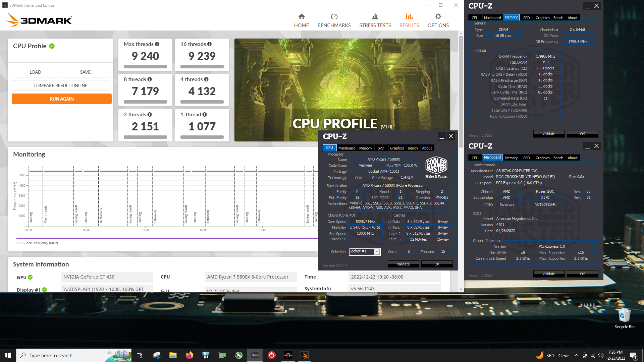Click Validate in the Memory CPU-Z window
The image size is (644, 362).
tap(549, 134)
